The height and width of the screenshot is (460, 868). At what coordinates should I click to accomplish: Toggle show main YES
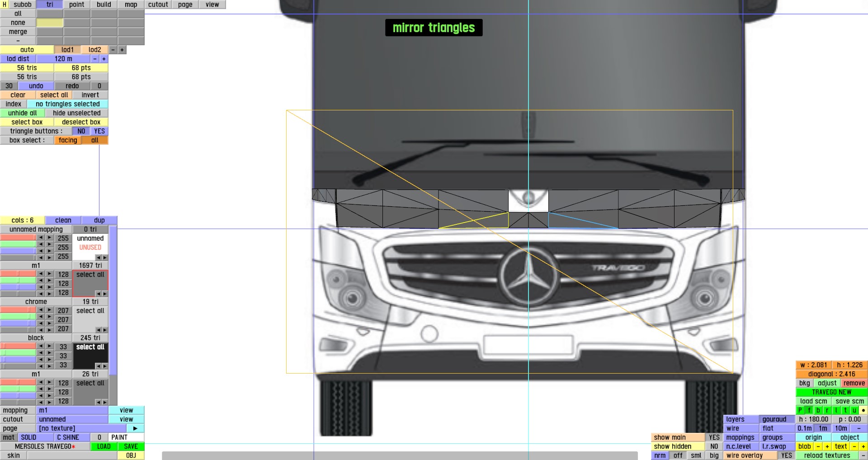pos(714,437)
